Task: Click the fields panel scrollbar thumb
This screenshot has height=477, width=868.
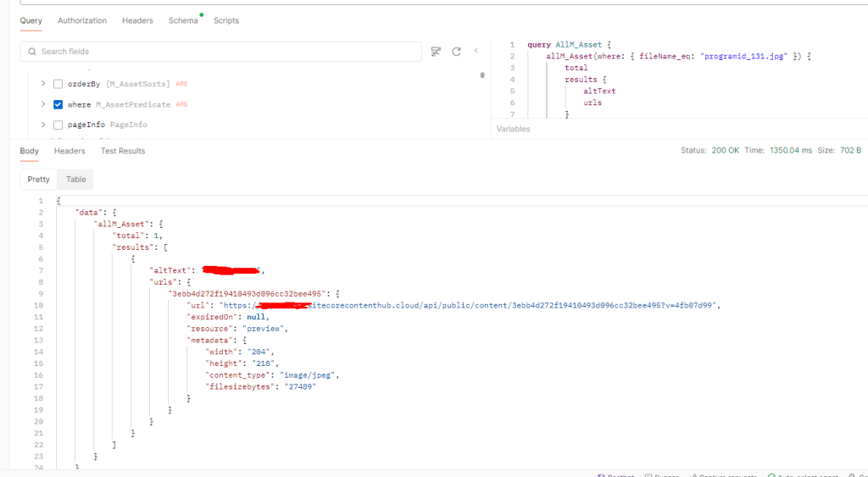Action: pyautogui.click(x=482, y=75)
